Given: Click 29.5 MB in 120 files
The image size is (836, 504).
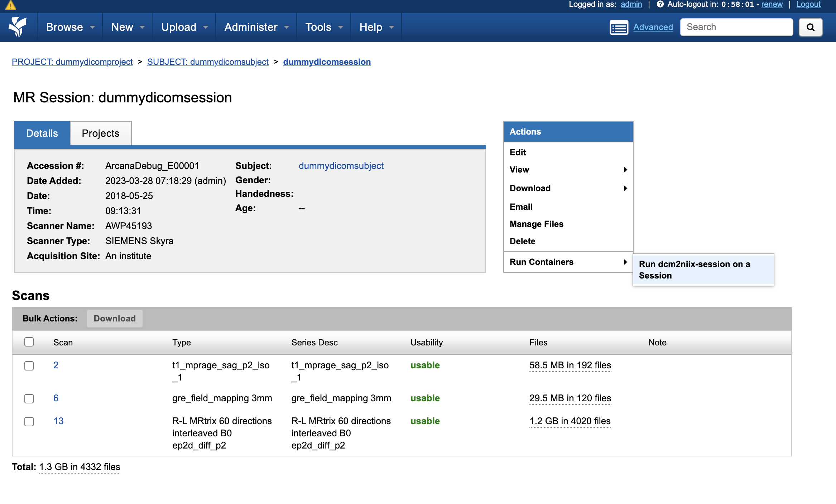Looking at the screenshot, I should 570,398.
